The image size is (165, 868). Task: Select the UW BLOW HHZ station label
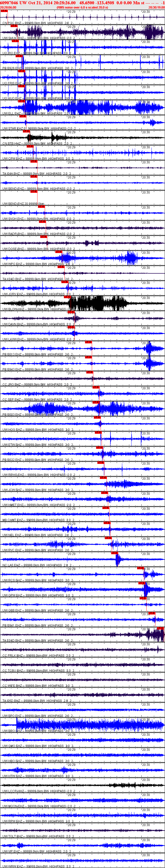(39, 309)
